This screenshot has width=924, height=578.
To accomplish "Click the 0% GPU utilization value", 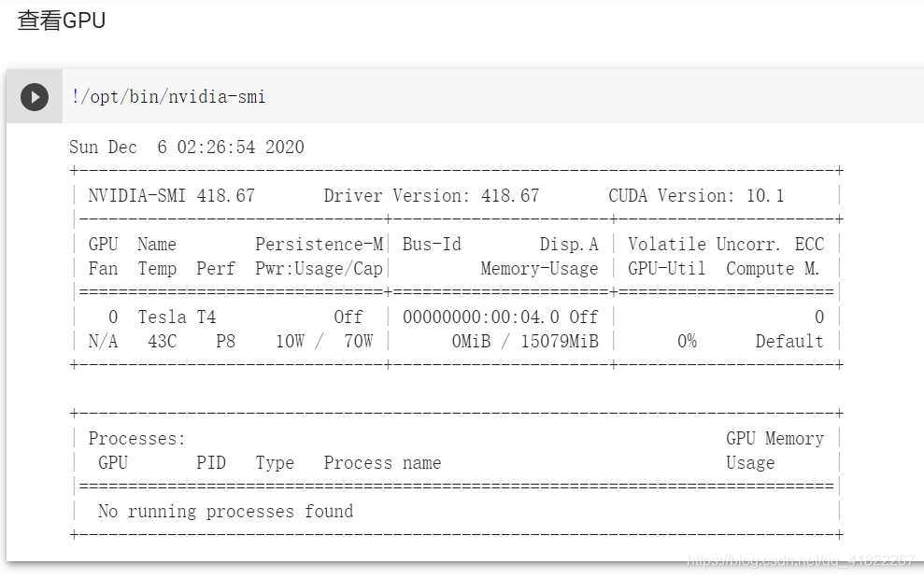I will coord(687,342).
